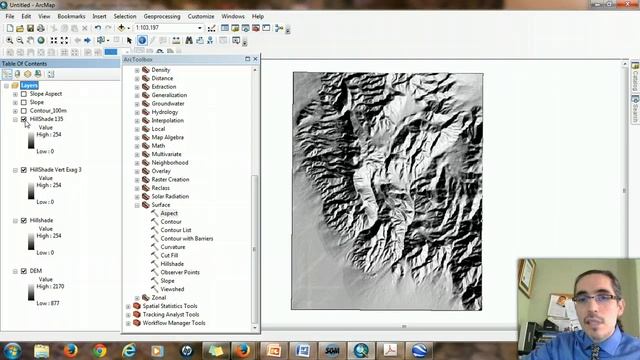The height and width of the screenshot is (360, 640).
Task: Open Table Of Contents Options button
Action: click(x=51, y=74)
